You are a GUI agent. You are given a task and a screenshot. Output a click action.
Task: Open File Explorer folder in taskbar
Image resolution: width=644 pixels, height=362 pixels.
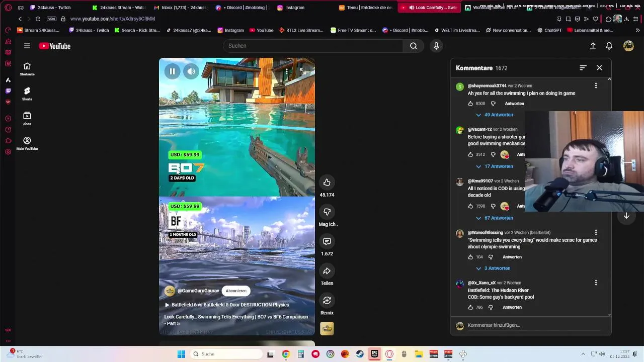[419, 354]
